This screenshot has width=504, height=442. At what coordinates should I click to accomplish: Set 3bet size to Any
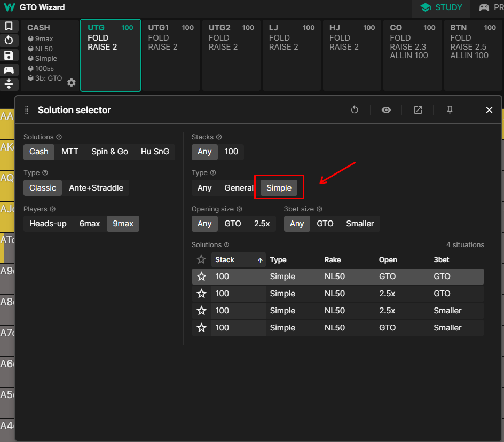pos(297,224)
